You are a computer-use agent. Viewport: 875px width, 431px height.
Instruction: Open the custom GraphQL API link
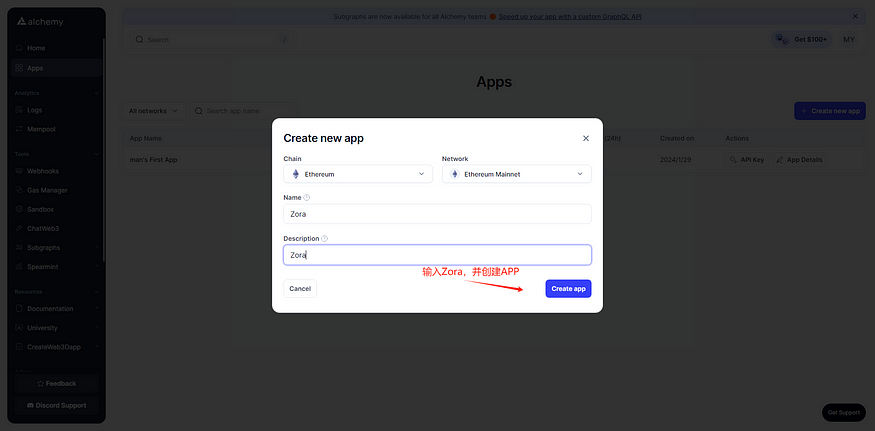click(x=570, y=17)
